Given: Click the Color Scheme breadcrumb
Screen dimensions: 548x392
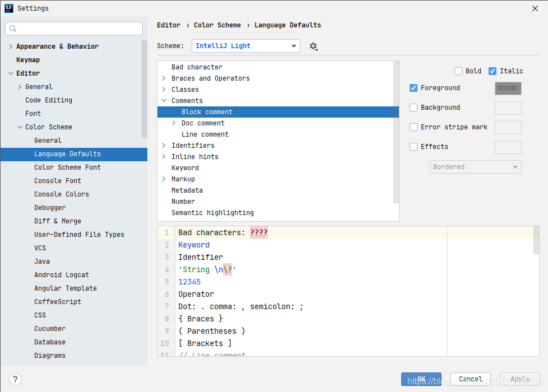Looking at the screenshot, I should pyautogui.click(x=217, y=25).
